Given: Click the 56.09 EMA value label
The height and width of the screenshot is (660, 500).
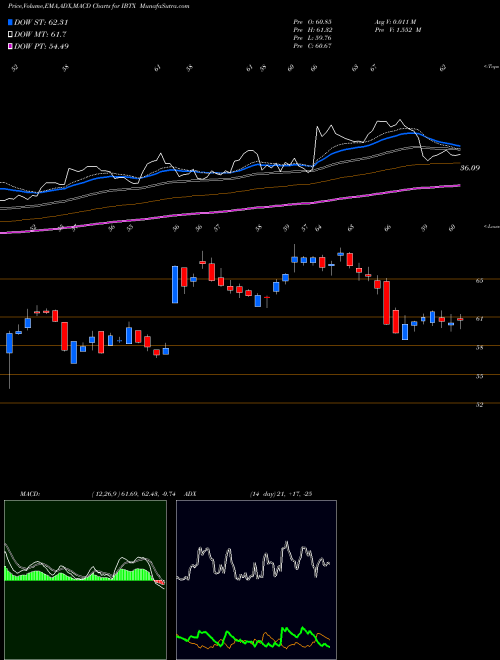Looking at the screenshot, I should click(x=470, y=168).
